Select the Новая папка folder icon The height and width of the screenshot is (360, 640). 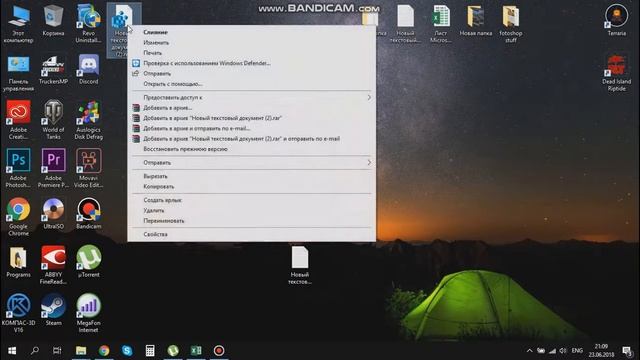[x=476, y=20]
